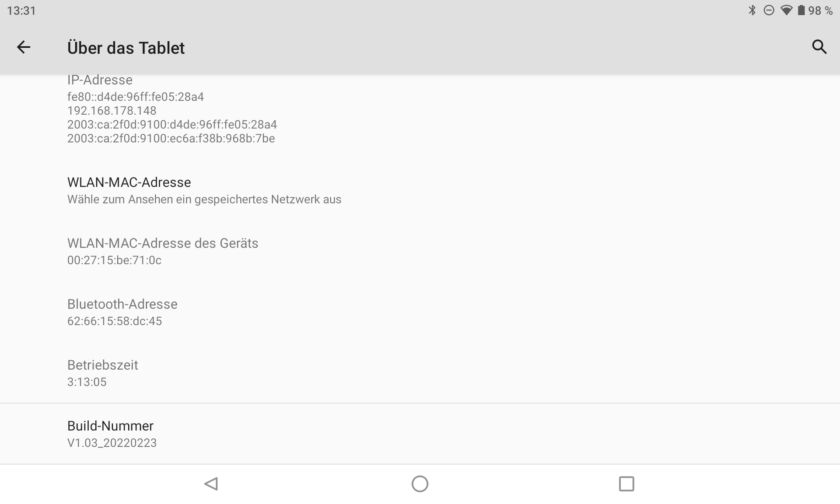The image size is (840, 504).
Task: Tap the circle Home navigation button
Action: coord(420,484)
